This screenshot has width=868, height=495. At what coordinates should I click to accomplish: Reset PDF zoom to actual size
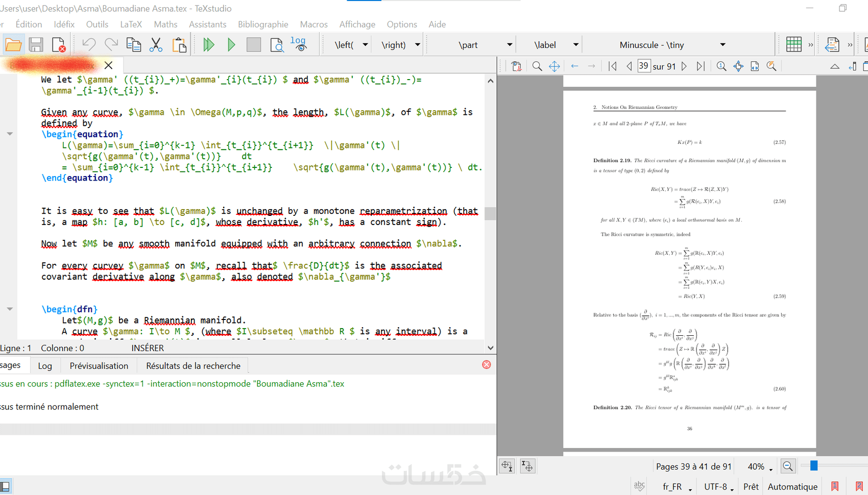[x=721, y=66]
